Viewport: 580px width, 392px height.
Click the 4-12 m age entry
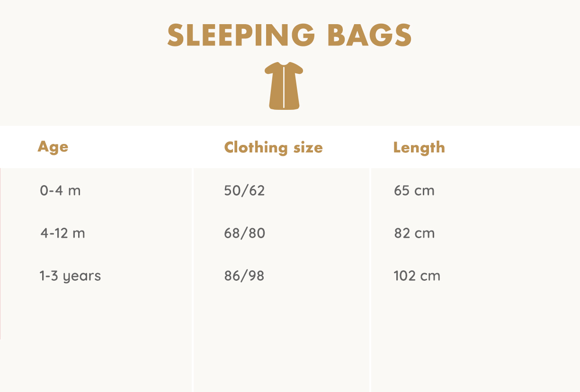tap(62, 233)
